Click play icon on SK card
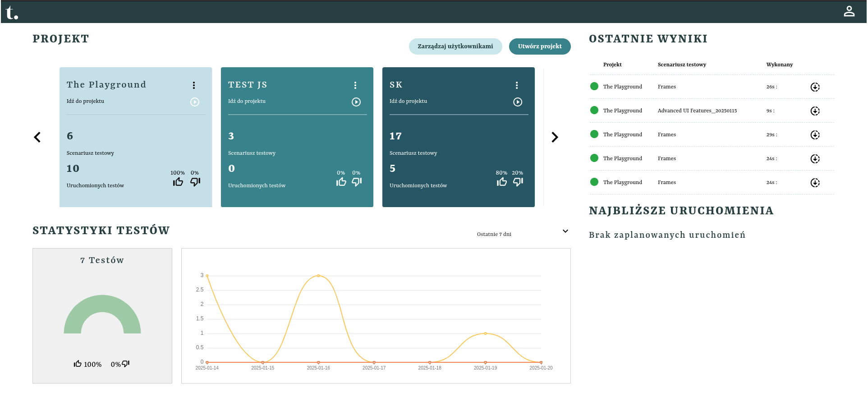This screenshot has height=393, width=868. tap(518, 102)
